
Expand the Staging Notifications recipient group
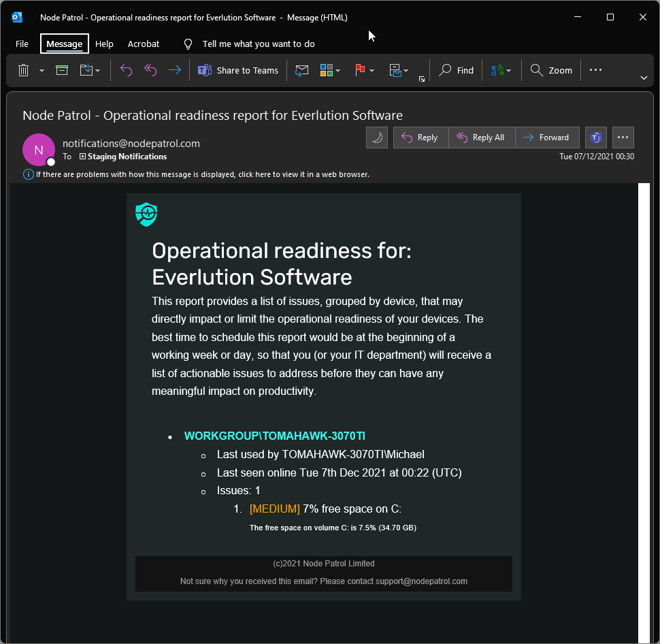pos(83,157)
